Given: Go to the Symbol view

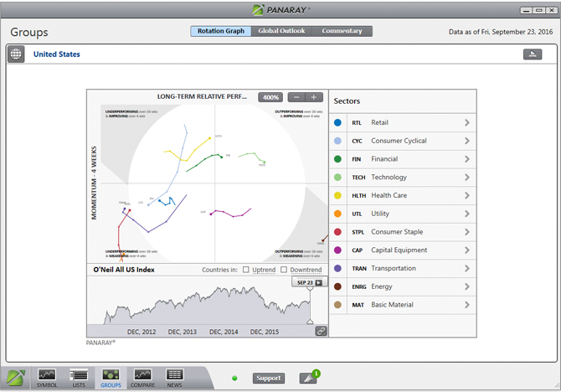Looking at the screenshot, I should [x=47, y=379].
